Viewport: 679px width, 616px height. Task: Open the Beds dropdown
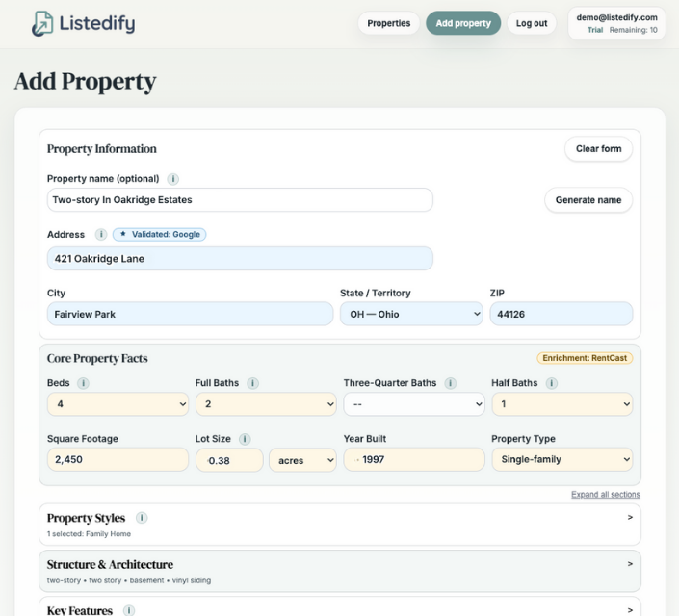(x=118, y=404)
